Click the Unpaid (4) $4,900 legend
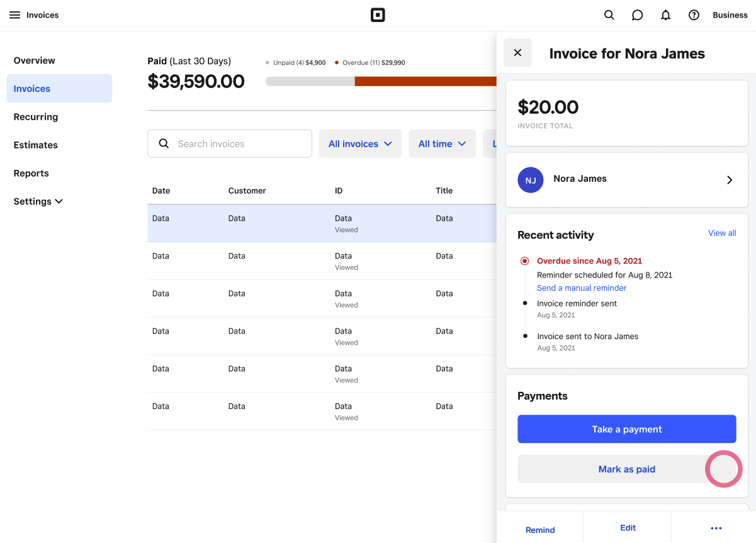Screen dimensions: 756x543 tap(296, 63)
